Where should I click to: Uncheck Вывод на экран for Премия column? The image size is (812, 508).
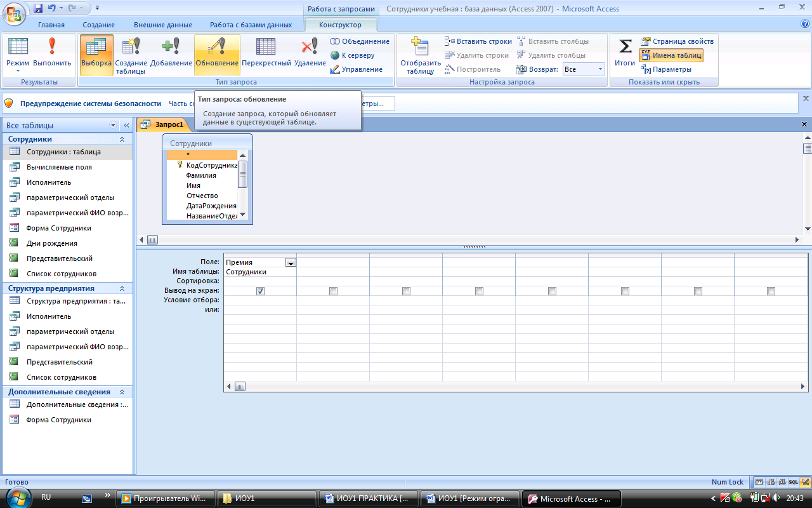(x=260, y=291)
